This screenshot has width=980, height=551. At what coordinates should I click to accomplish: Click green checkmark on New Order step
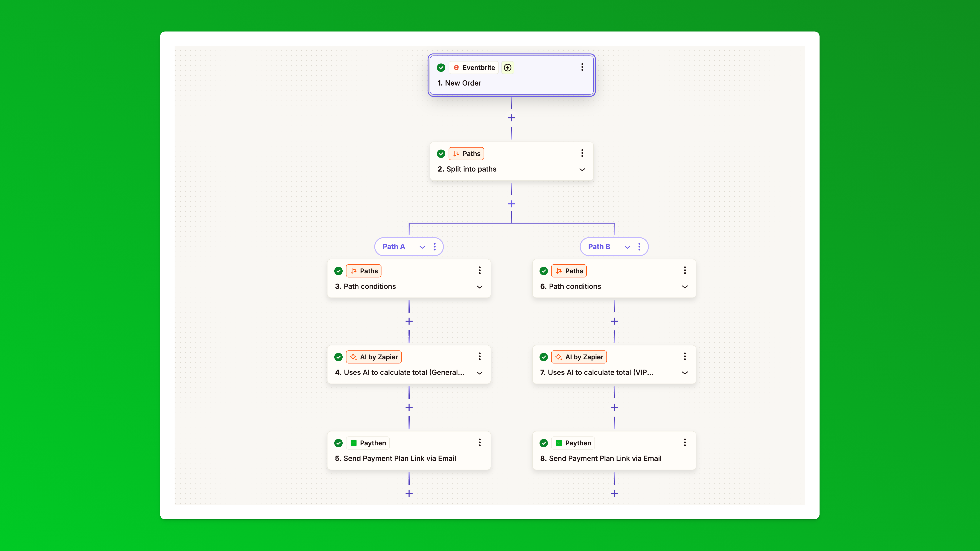tap(441, 68)
